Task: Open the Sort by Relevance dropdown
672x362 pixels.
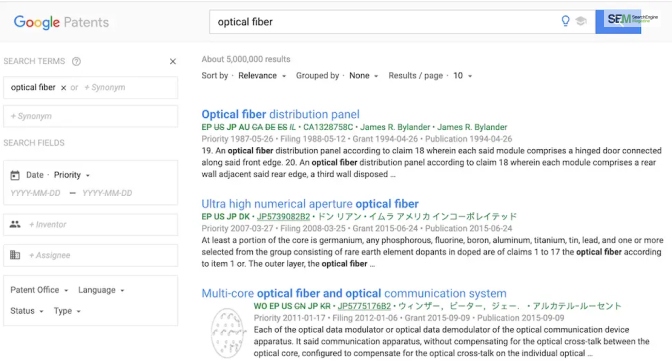Action: 262,75
